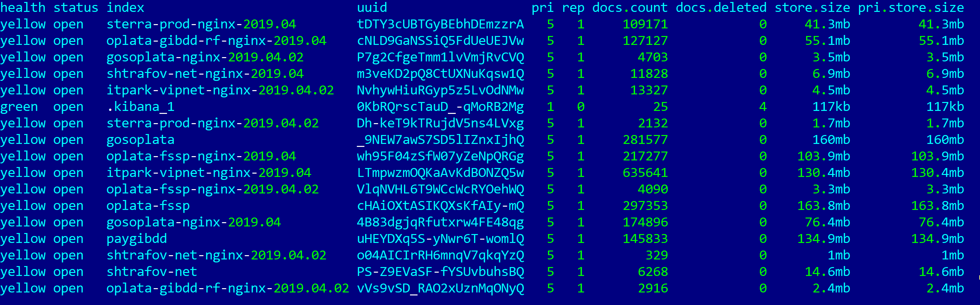Click docs count 217277
980x305 pixels.
click(x=645, y=156)
